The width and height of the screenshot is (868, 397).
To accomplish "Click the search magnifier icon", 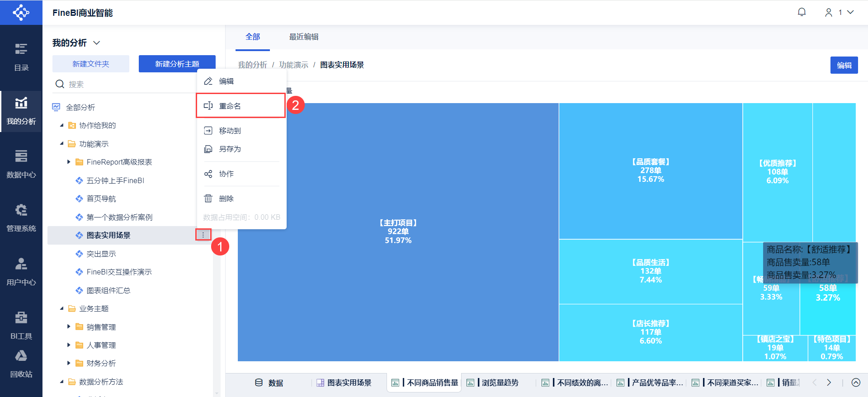I will coord(60,84).
